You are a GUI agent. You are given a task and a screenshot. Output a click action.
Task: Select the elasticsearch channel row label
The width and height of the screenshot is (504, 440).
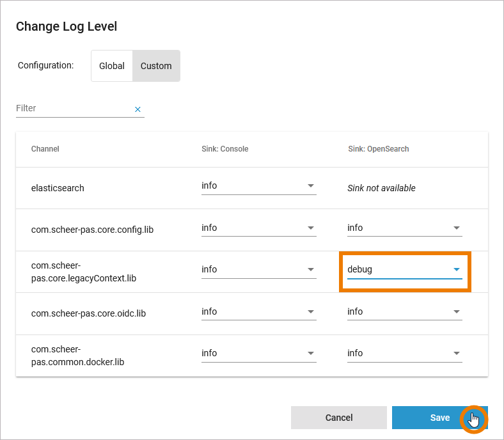click(x=58, y=188)
